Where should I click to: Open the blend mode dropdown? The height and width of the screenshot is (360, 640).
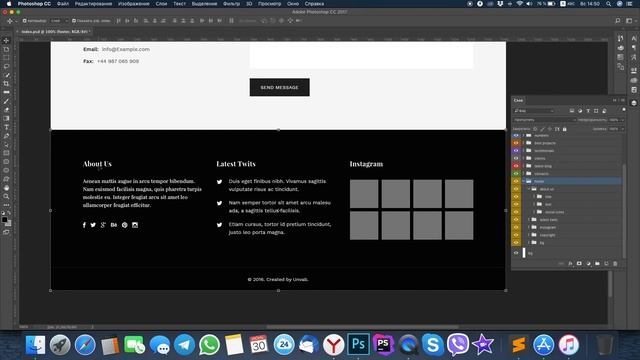[544, 120]
